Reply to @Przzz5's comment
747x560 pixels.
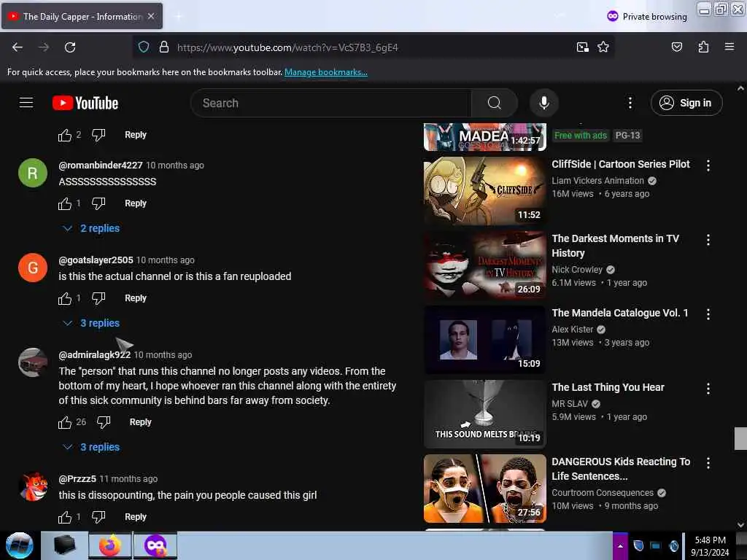[135, 517]
